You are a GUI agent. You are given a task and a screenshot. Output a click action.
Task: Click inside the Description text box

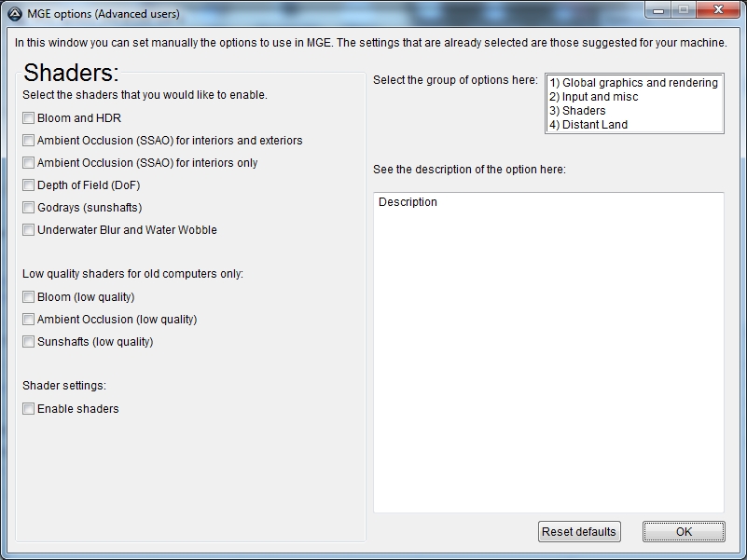coord(548,352)
